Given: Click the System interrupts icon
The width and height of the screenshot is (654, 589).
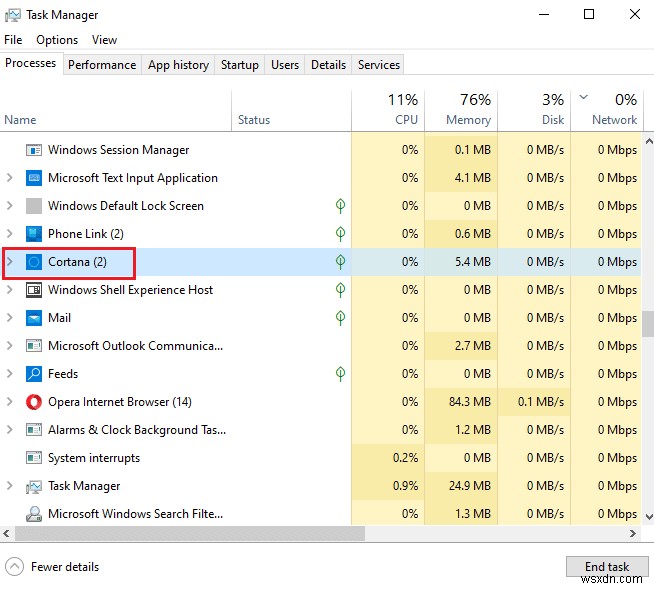Looking at the screenshot, I should click(x=33, y=458).
